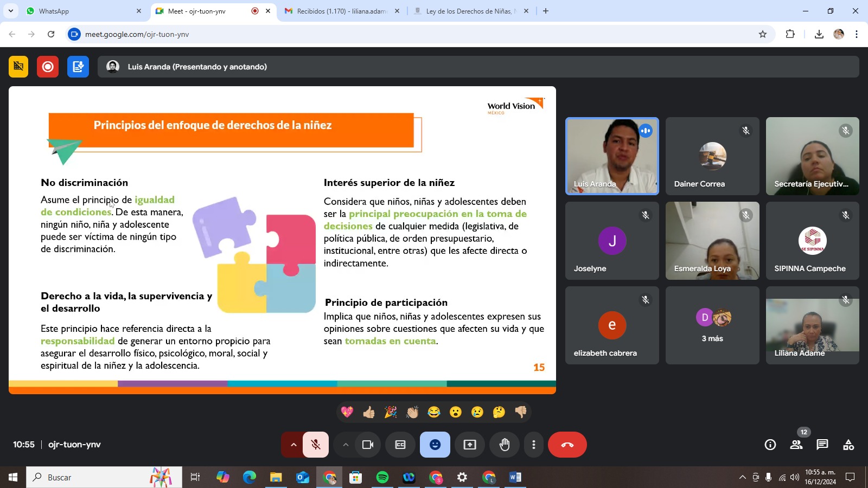
Task: Select the Liliana Adame video tile
Action: click(813, 325)
